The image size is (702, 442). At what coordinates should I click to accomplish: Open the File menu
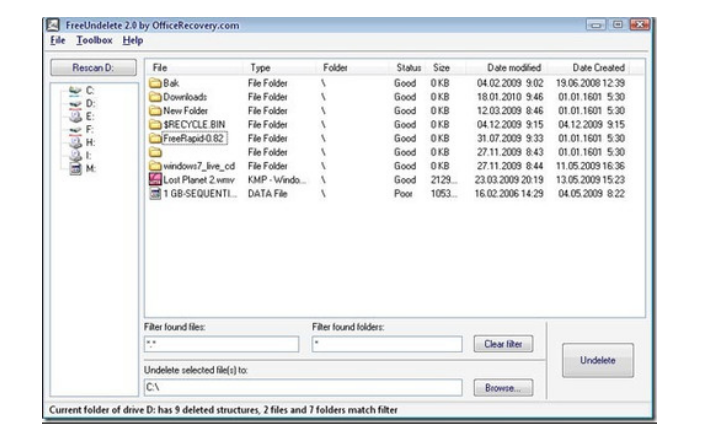tap(58, 40)
